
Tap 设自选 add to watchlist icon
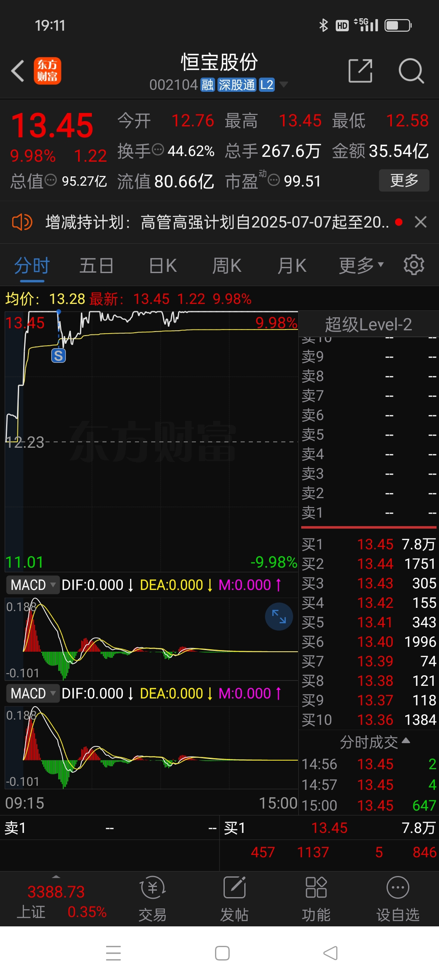click(x=398, y=899)
